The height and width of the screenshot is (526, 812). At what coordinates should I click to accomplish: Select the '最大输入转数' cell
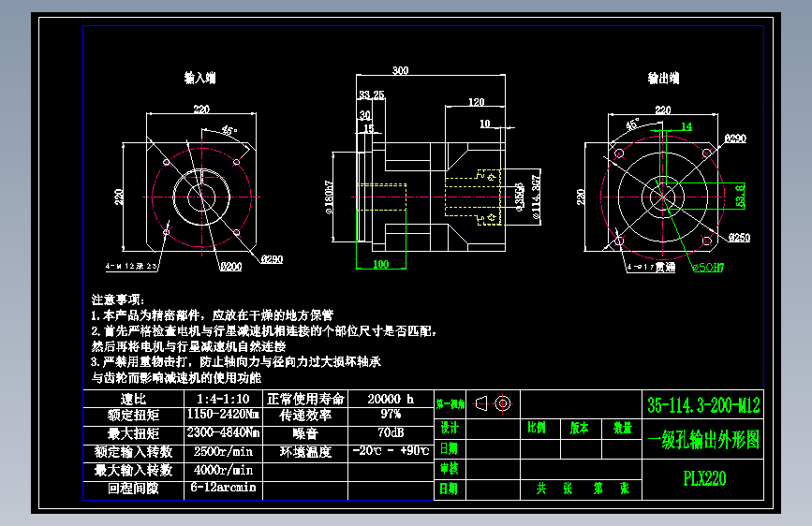tap(134, 471)
